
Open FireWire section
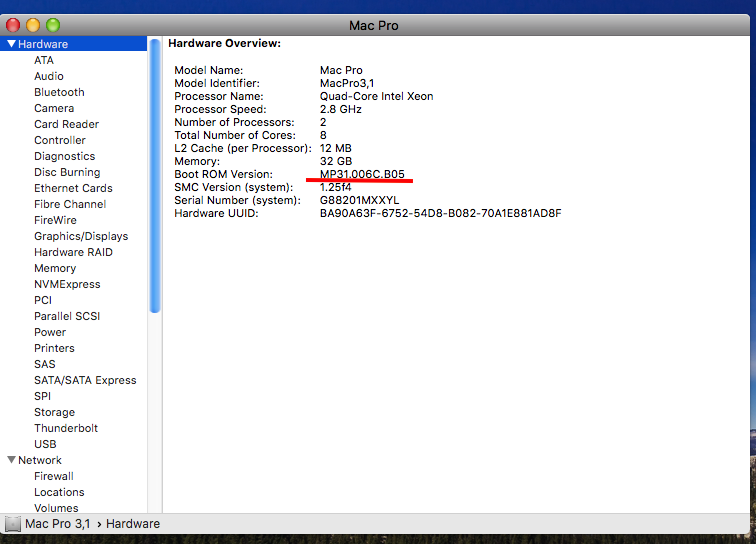point(55,220)
